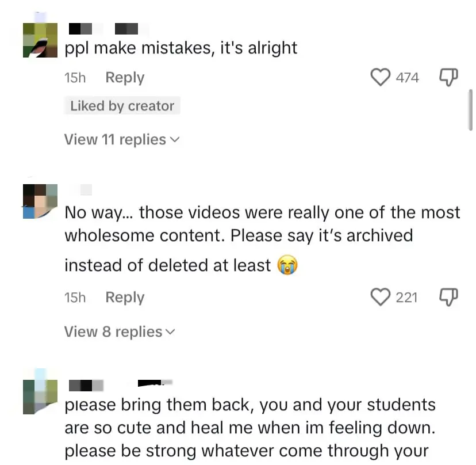Expand "View 11 replies"
The height and width of the screenshot is (465, 476).
[121, 140]
